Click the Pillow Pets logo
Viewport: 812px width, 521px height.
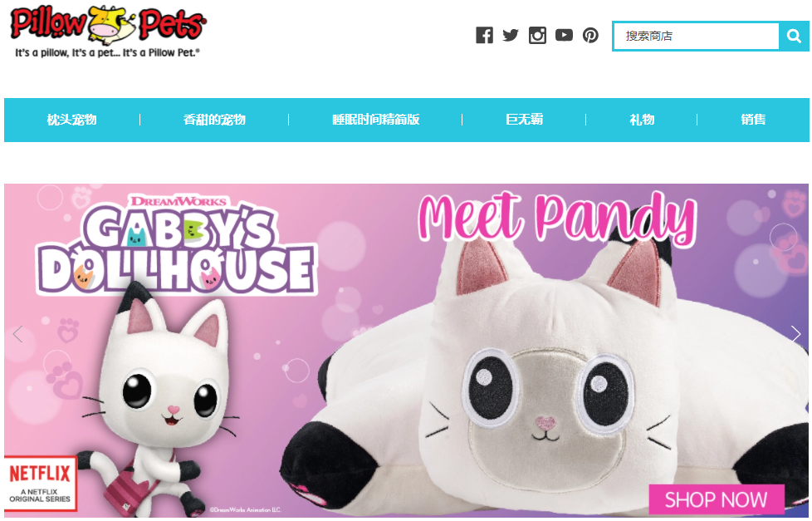[x=108, y=31]
